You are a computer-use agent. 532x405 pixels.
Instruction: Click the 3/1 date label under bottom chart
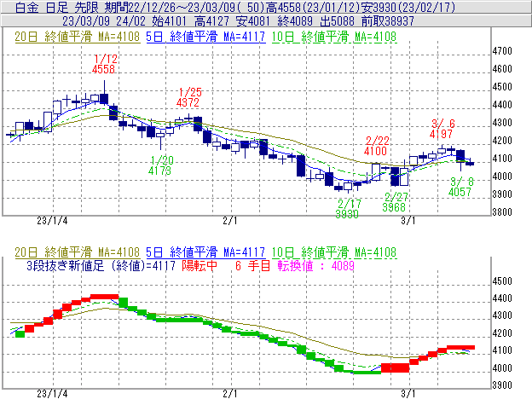(x=408, y=393)
